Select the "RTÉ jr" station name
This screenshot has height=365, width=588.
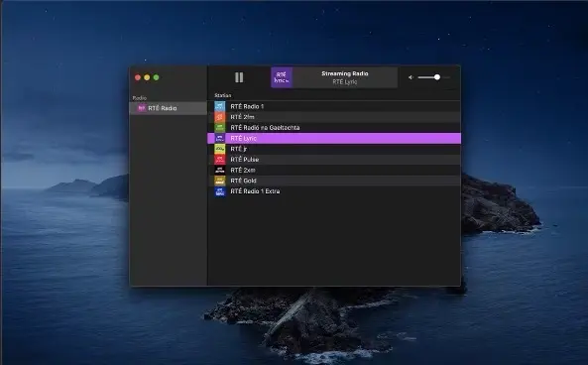[x=239, y=149]
